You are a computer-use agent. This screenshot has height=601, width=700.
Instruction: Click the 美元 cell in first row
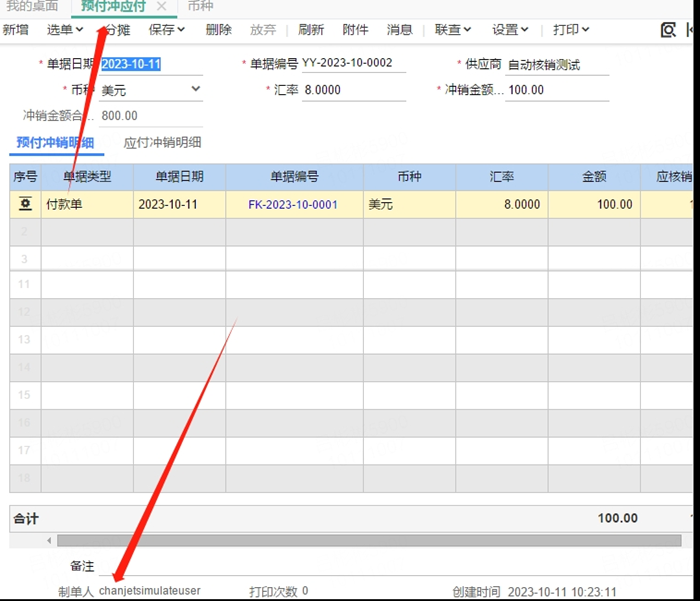click(x=409, y=205)
